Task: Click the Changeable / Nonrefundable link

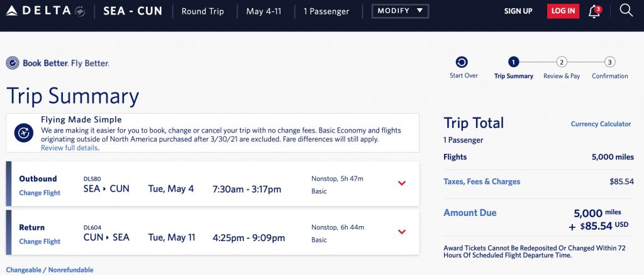Action: tap(50, 270)
